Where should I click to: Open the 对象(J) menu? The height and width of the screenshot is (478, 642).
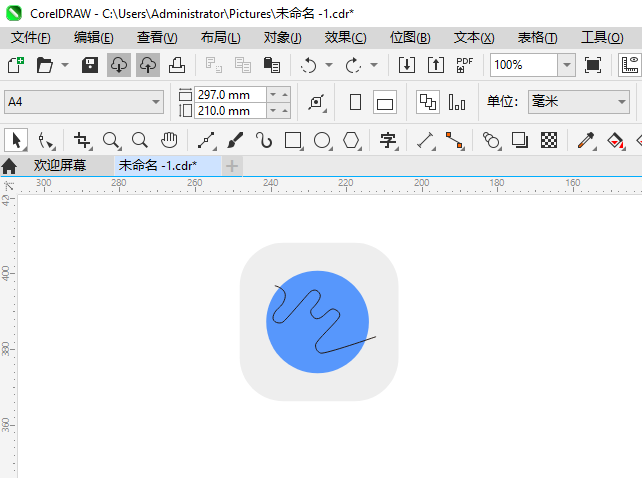coord(283,38)
